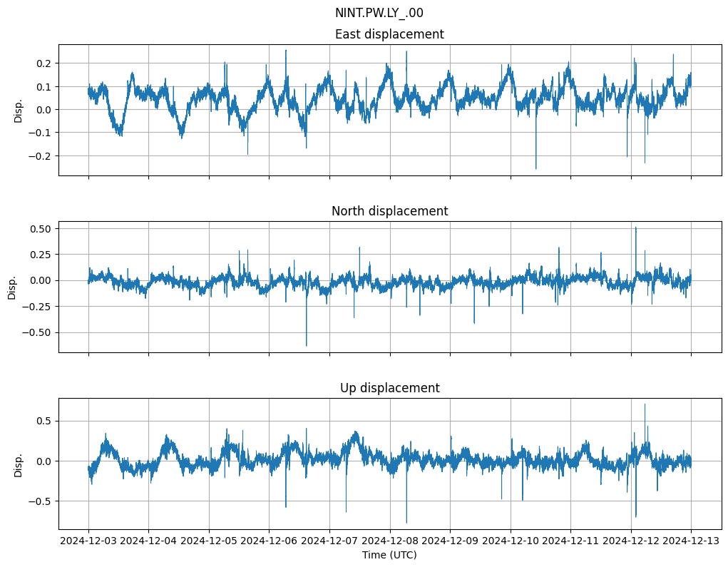Select the East displacement subplot title
The image size is (728, 567).
point(389,34)
